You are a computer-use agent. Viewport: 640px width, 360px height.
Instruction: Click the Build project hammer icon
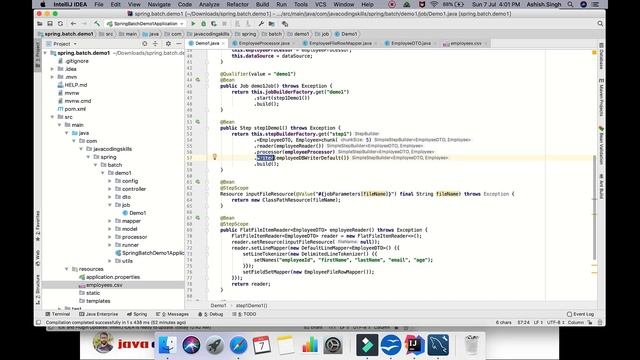point(97,24)
